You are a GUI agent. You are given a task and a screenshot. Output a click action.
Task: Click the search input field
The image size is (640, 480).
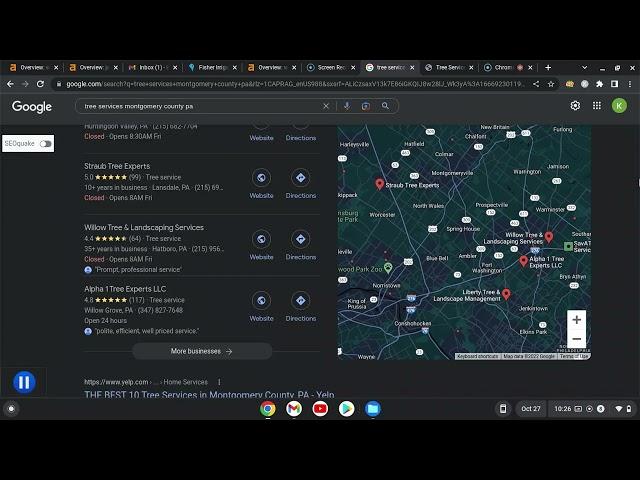[200, 106]
